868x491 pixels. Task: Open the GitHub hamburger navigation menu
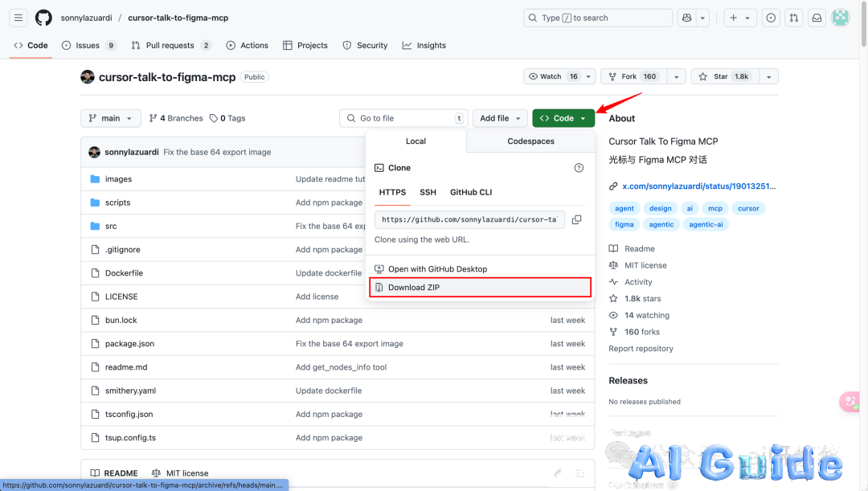18,18
